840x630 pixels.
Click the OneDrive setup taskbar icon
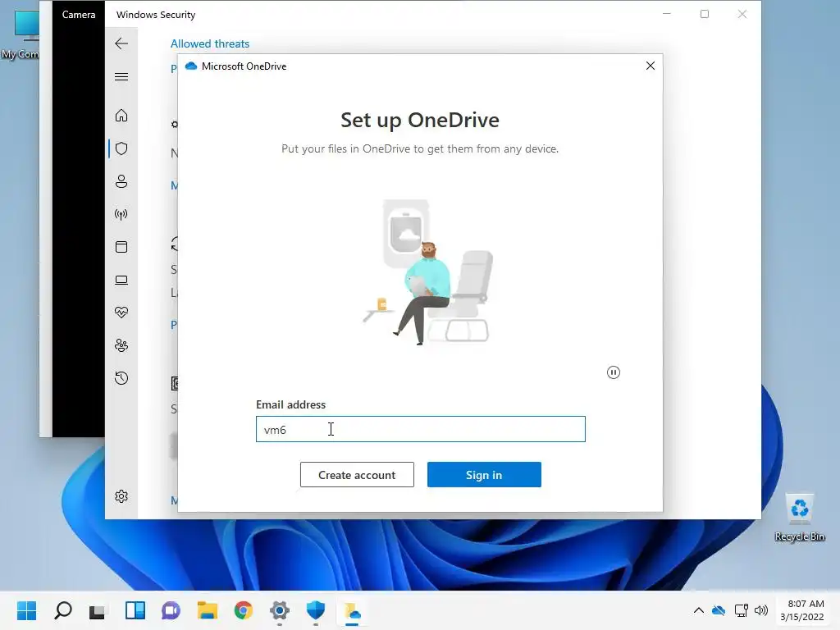click(352, 610)
